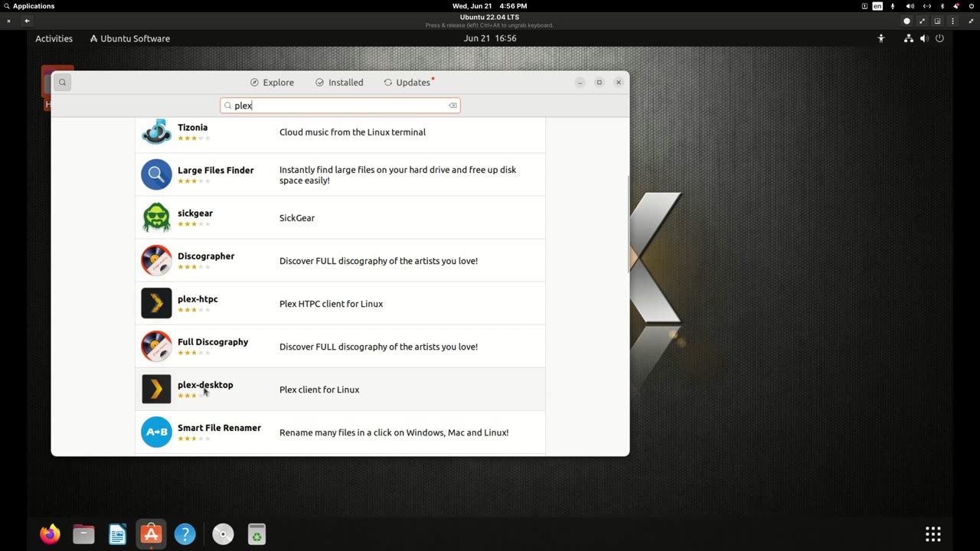Image resolution: width=980 pixels, height=551 pixels.
Task: Open the Trash from the dock
Action: point(256,533)
